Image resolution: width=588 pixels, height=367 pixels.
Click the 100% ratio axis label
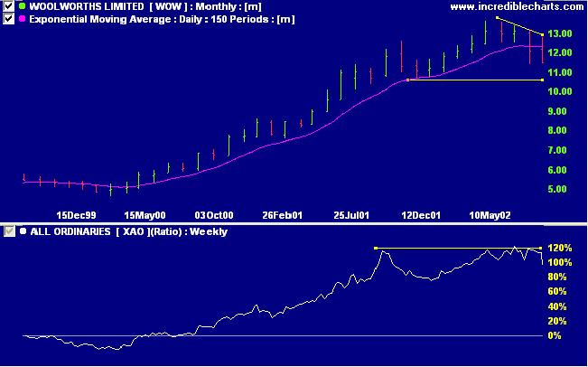(560, 263)
